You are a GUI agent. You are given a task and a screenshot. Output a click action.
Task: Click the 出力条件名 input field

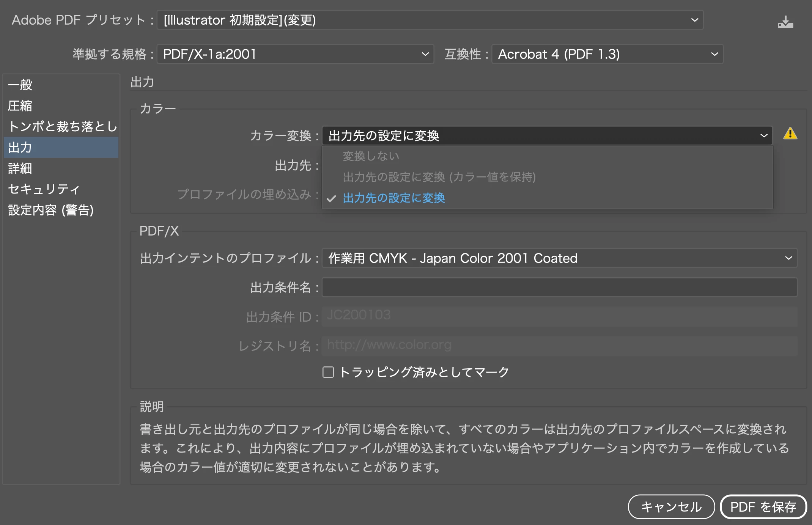[559, 288]
